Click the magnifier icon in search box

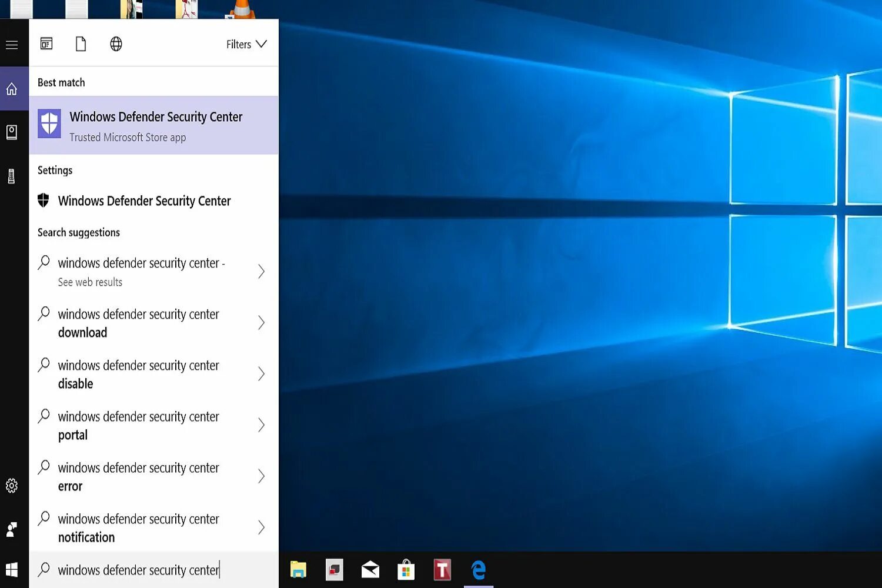(x=44, y=569)
